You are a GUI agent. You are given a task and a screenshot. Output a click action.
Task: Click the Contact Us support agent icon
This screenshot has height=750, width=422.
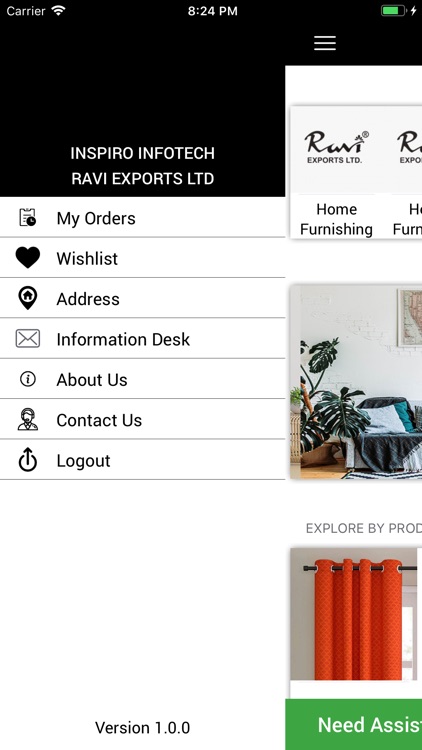click(x=28, y=419)
